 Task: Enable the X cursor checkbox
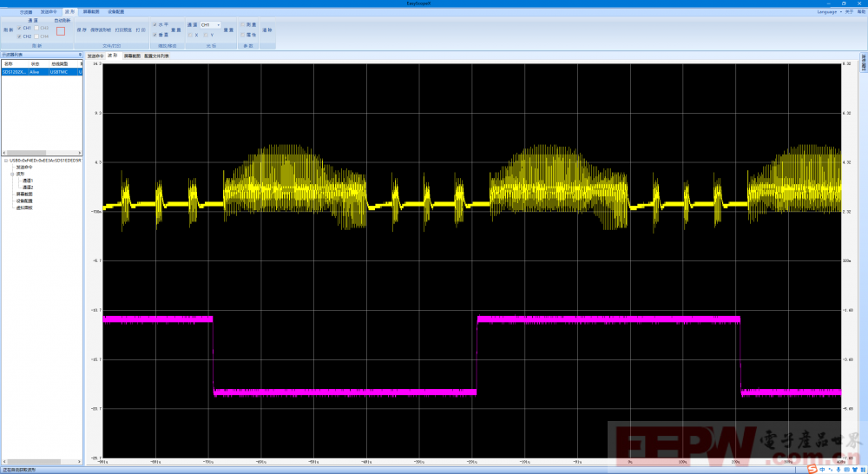[x=190, y=35]
